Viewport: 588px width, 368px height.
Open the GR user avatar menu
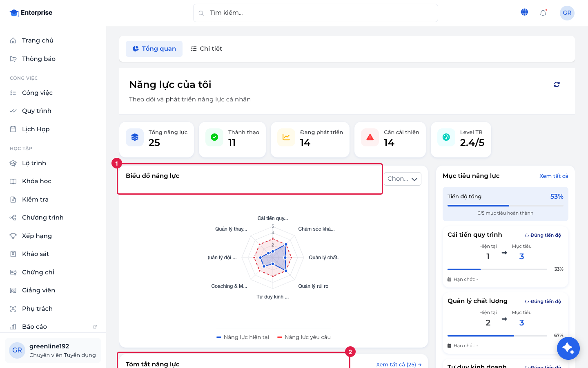(567, 13)
